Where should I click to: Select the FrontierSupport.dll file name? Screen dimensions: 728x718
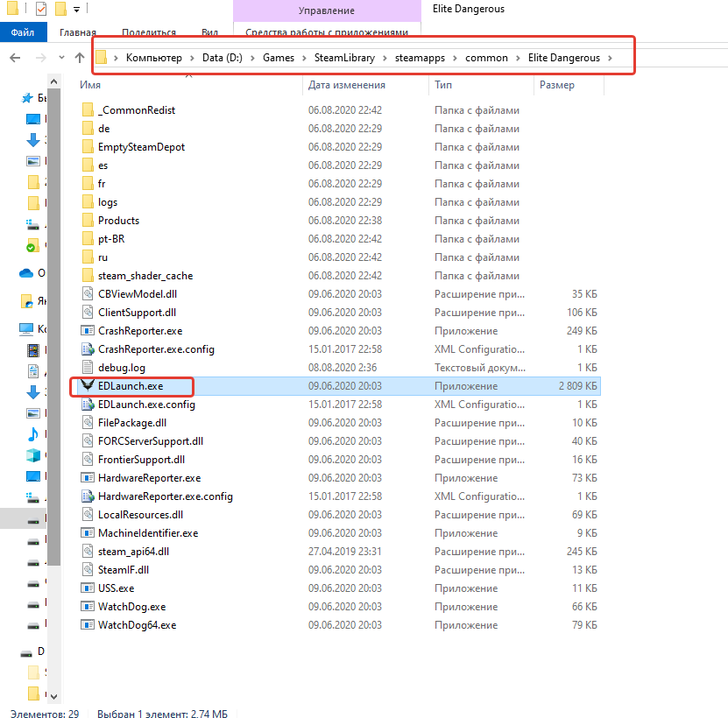(142, 460)
